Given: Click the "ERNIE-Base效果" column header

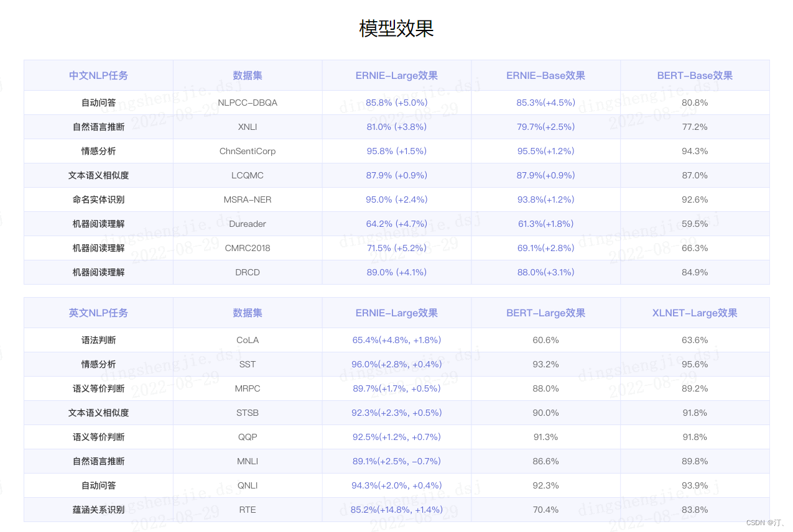Looking at the screenshot, I should (545, 75).
